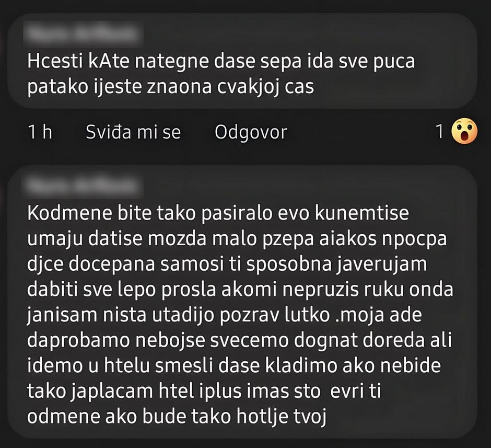Open blurred author name of first comment
491x448 pixels.
[84, 34]
